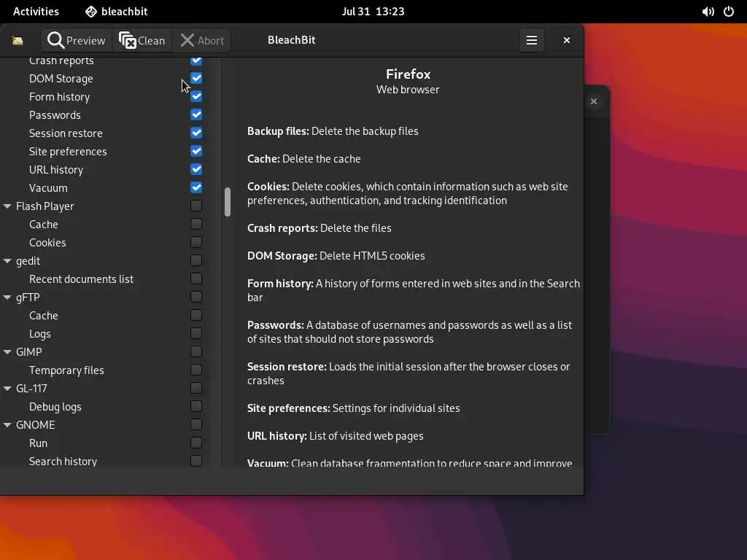
Task: Select the Site preferences row
Action: pyautogui.click(x=105, y=152)
